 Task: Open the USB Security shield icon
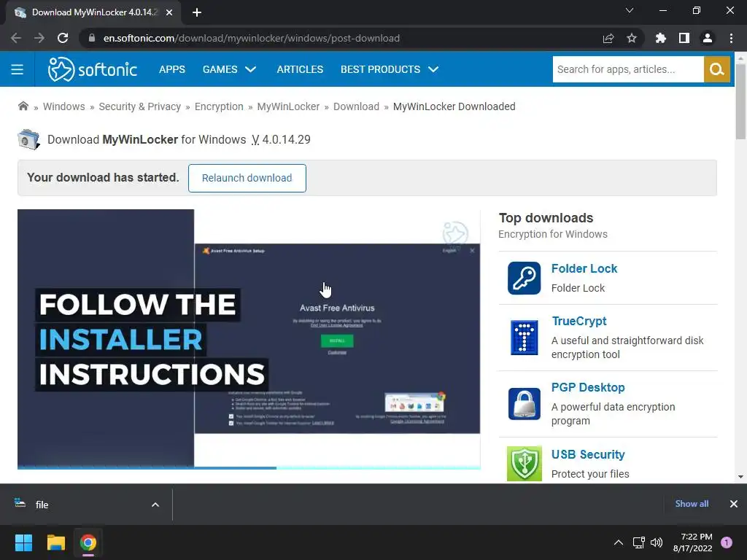(x=524, y=464)
